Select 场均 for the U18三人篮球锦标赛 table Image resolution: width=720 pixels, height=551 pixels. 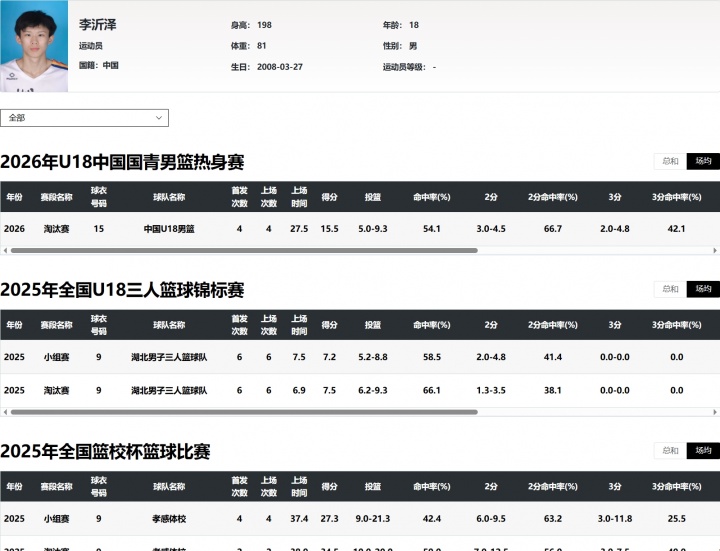pyautogui.click(x=703, y=289)
